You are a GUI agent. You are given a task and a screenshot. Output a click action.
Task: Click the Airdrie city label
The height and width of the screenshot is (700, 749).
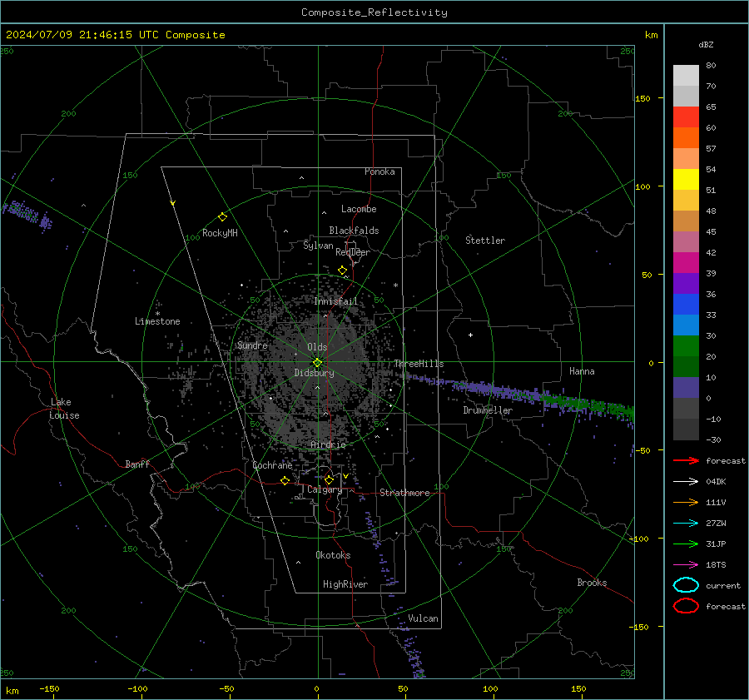pyautogui.click(x=328, y=444)
